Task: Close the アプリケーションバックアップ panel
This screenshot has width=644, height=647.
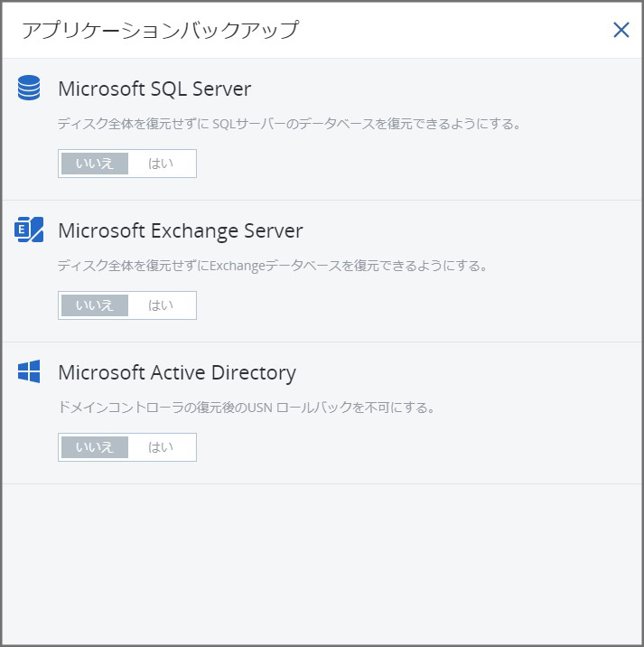Action: [x=621, y=30]
